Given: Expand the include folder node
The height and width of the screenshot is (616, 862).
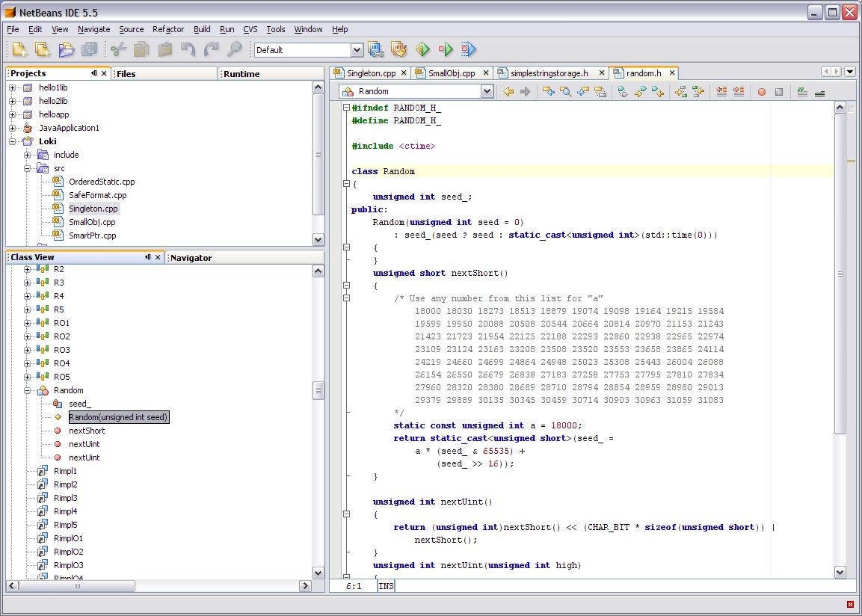Looking at the screenshot, I should pyautogui.click(x=27, y=155).
